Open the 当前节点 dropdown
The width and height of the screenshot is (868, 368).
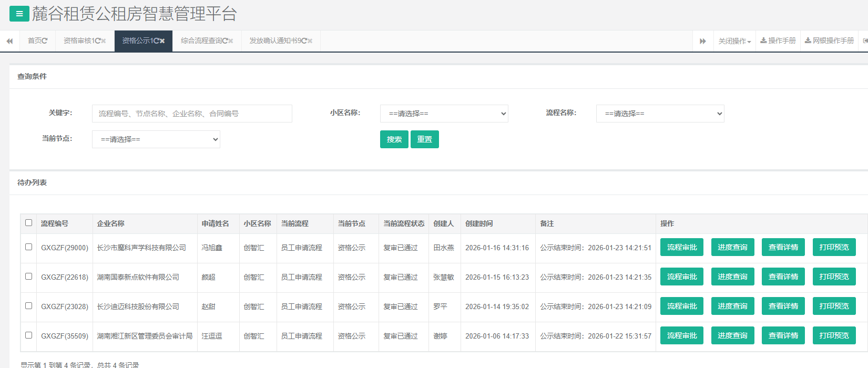(x=156, y=139)
